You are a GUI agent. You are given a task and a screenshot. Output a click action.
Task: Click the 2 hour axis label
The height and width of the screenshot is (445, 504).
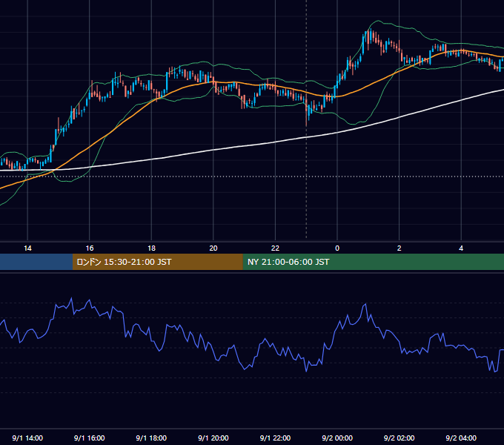tap(399, 248)
